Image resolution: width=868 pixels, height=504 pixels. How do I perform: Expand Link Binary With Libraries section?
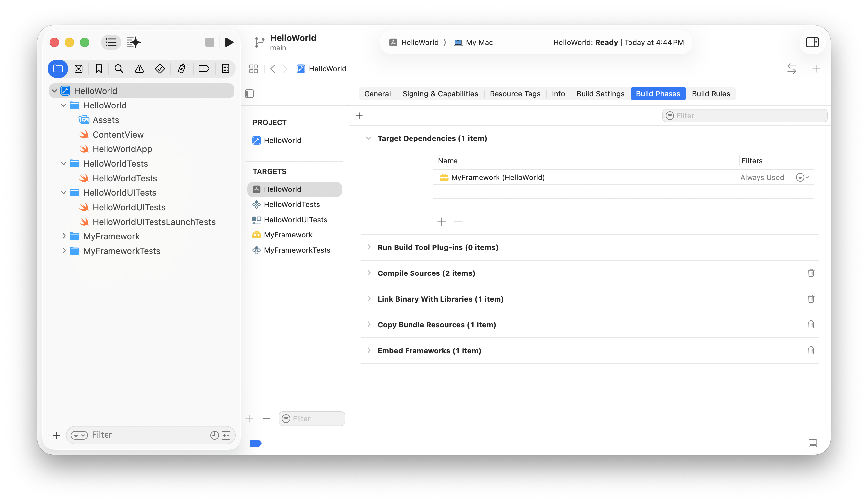tap(369, 299)
